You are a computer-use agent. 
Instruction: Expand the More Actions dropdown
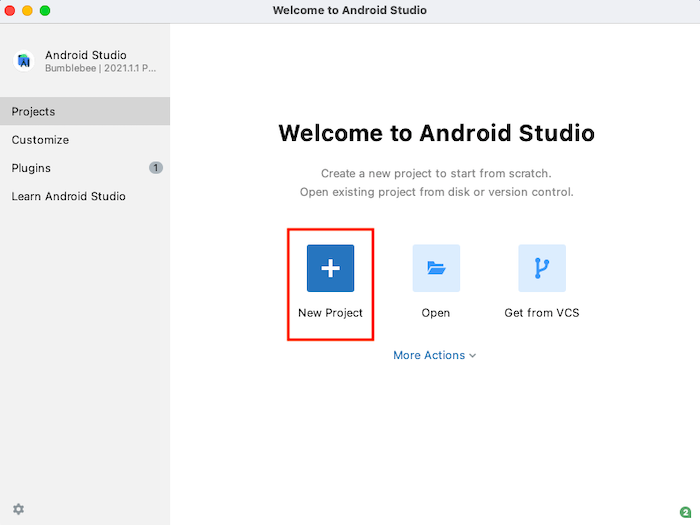pos(435,355)
